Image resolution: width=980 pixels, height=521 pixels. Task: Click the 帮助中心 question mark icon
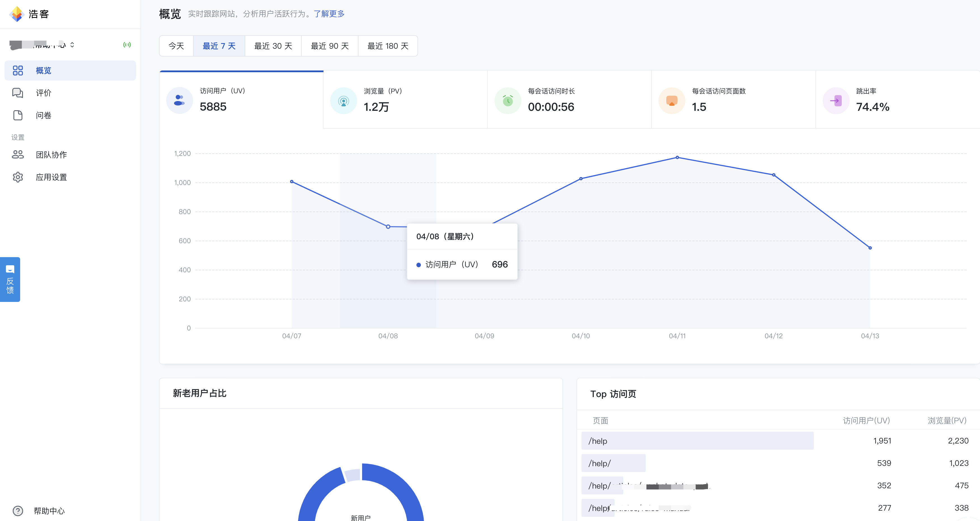(18, 511)
